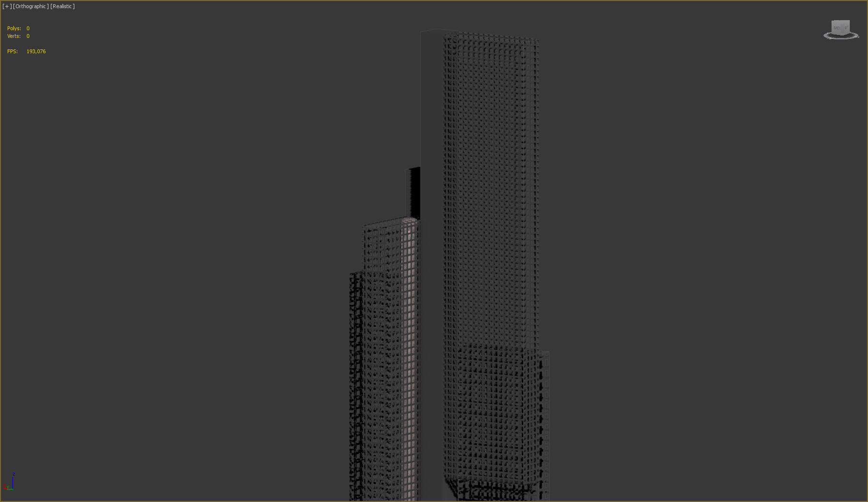The width and height of the screenshot is (868, 502).
Task: Click the ViewCube in the viewport corner
Action: click(840, 27)
